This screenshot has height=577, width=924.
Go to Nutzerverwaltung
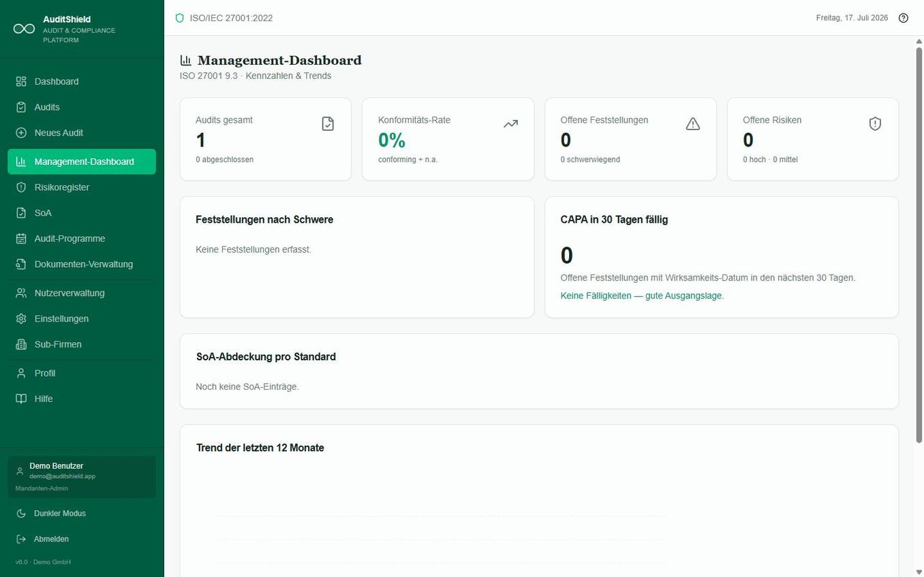pyautogui.click(x=82, y=293)
